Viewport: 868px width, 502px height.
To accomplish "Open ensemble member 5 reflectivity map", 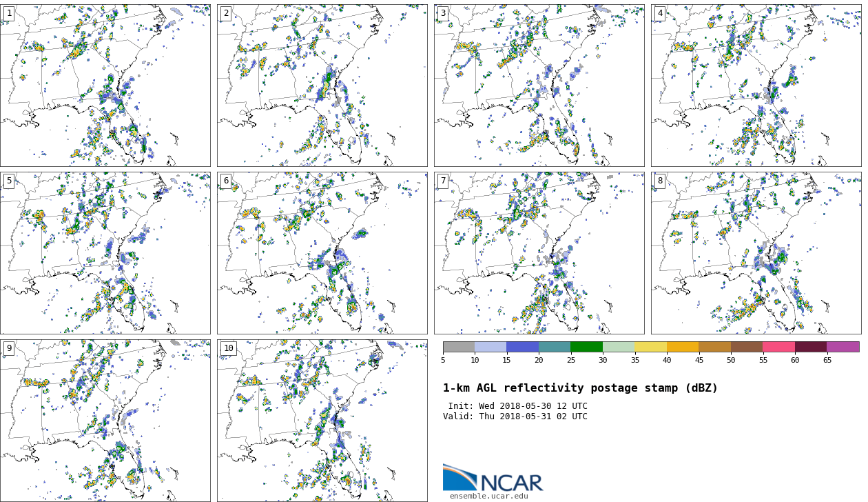I will click(x=105, y=253).
